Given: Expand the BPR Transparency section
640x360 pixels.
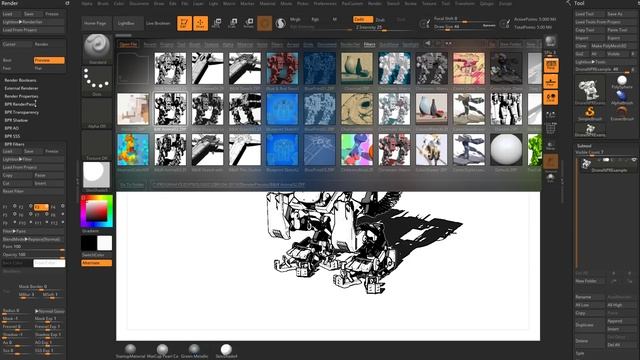Looking at the screenshot, I should coord(22,112).
